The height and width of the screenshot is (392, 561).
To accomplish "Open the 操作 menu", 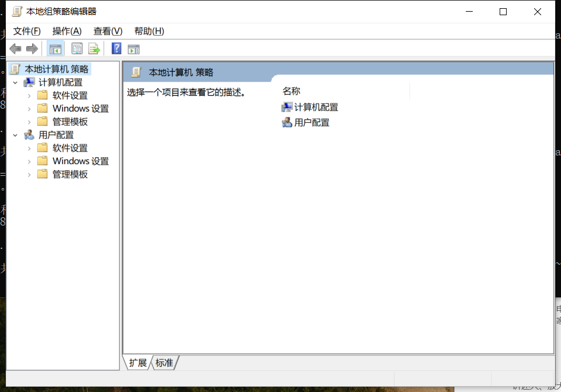I will tap(67, 31).
